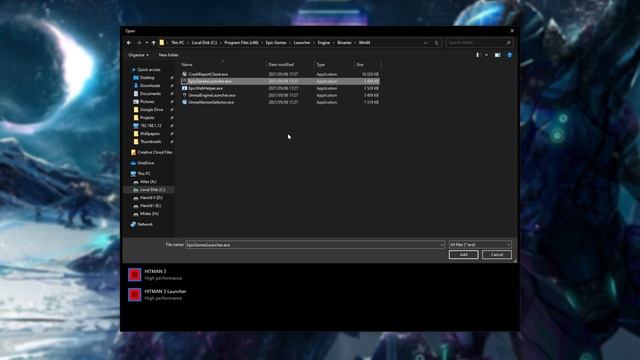Screen dimensions: 640x360
Task: Select This PC in sidebar
Action: (x=144, y=173)
